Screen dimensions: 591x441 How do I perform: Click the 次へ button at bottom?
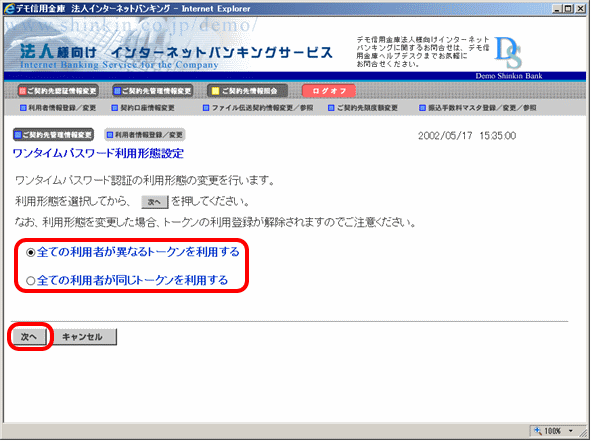pyautogui.click(x=29, y=337)
